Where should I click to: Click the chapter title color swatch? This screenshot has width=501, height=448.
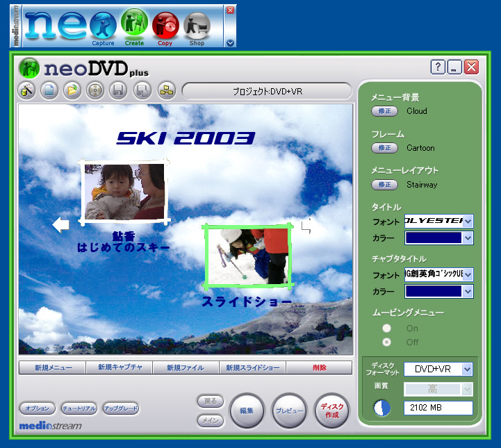click(434, 291)
